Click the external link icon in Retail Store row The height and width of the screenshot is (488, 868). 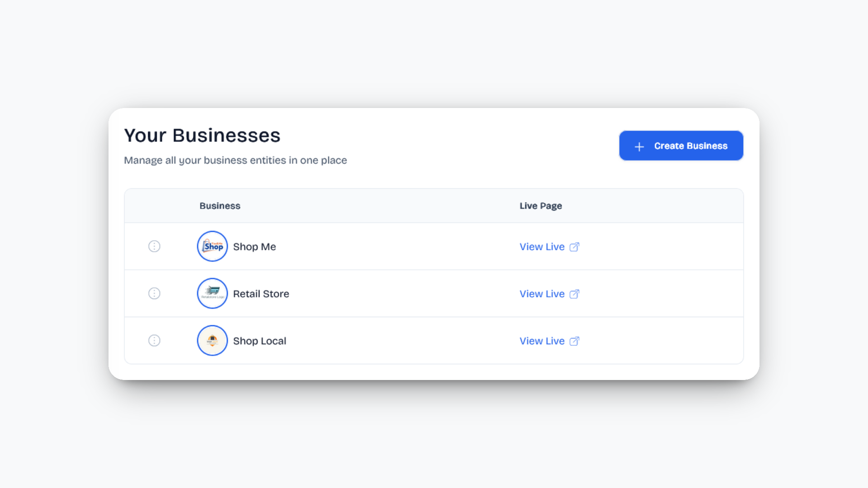574,294
